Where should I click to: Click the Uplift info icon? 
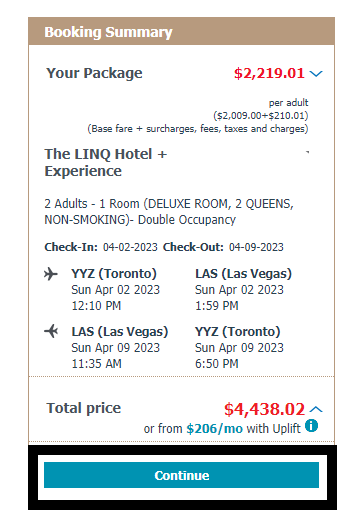(311, 426)
